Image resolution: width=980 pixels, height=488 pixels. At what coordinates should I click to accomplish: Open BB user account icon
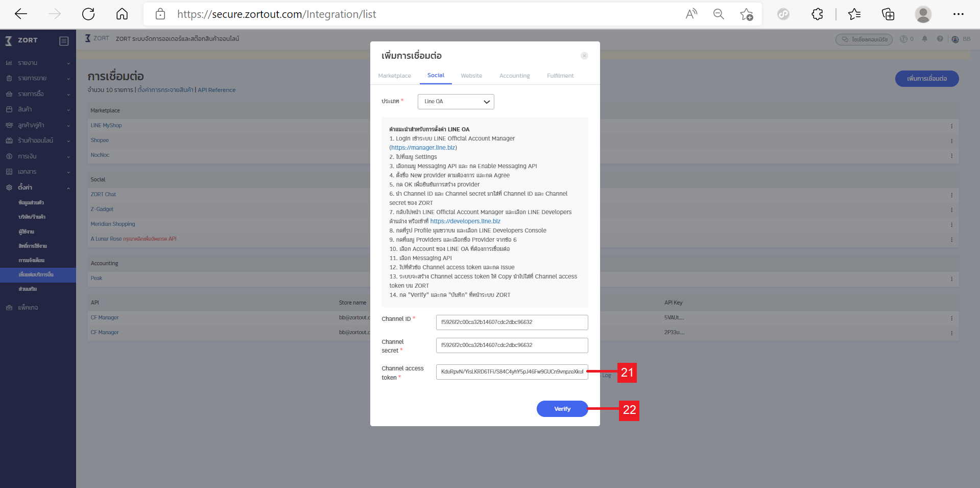coord(955,39)
